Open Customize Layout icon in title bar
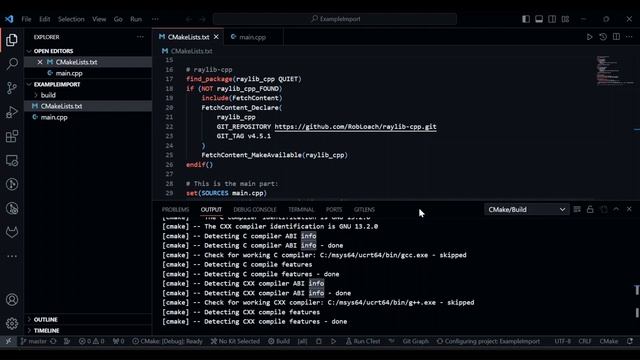Viewport: 640px width, 360px height. point(565,19)
